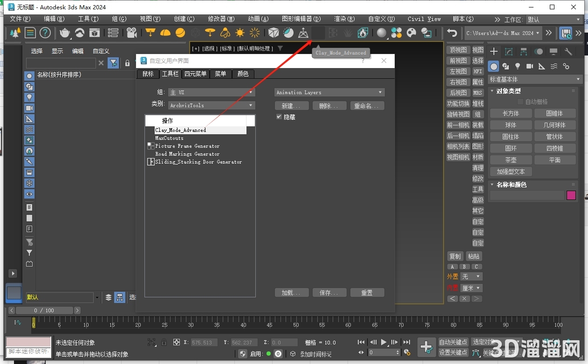Select Sliding_Stacking Door Generator action

point(198,162)
